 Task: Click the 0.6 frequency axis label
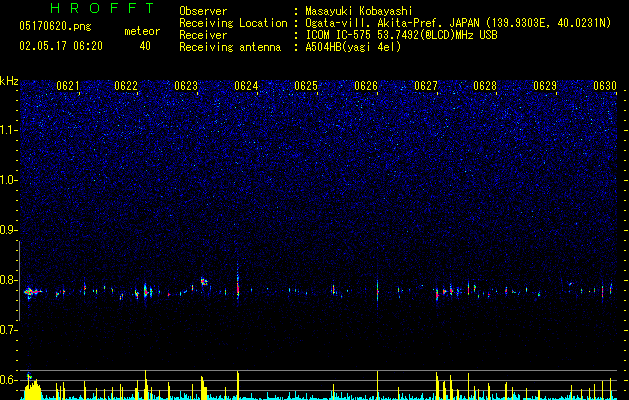tap(9, 380)
